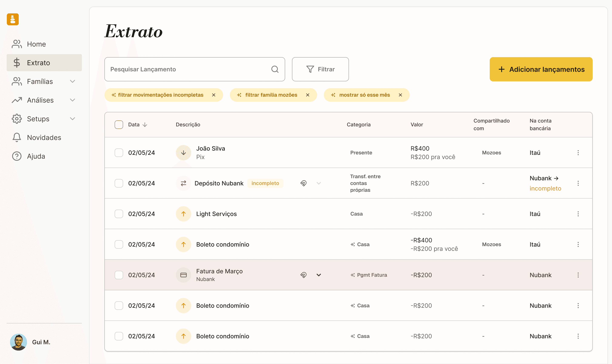Select the Fatura de Março row checkbox
This screenshot has width=612, height=364.
click(119, 275)
